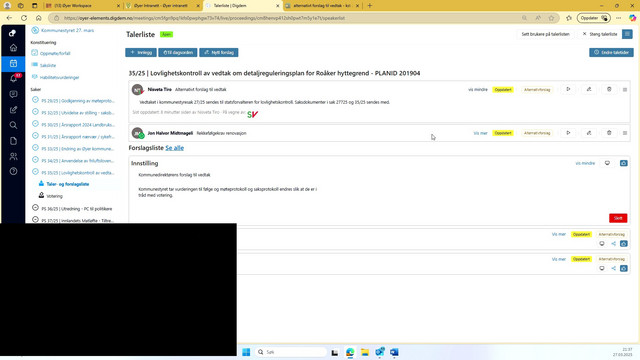Open the users icon in left sidebar

(x=13, y=156)
